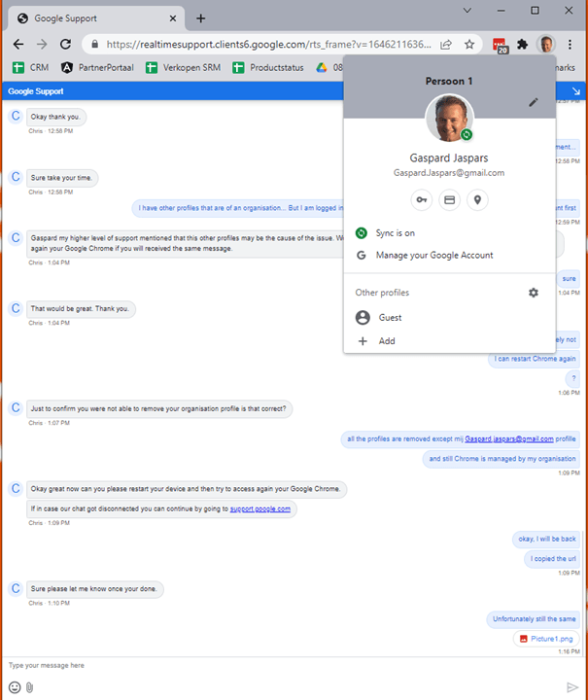The height and width of the screenshot is (700, 588).
Task: Open the emoji picker in the chat
Action: pyautogui.click(x=15, y=687)
